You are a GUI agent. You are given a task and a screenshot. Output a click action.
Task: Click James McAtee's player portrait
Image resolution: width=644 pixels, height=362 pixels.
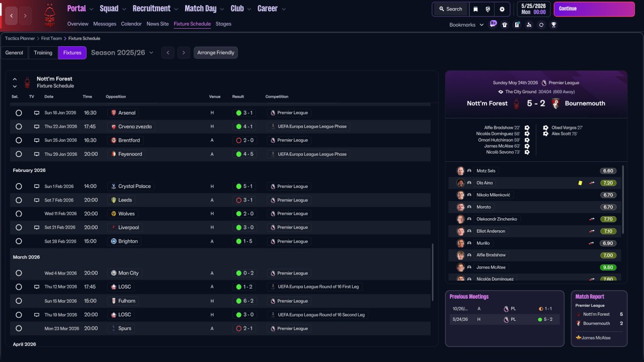[x=460, y=267]
